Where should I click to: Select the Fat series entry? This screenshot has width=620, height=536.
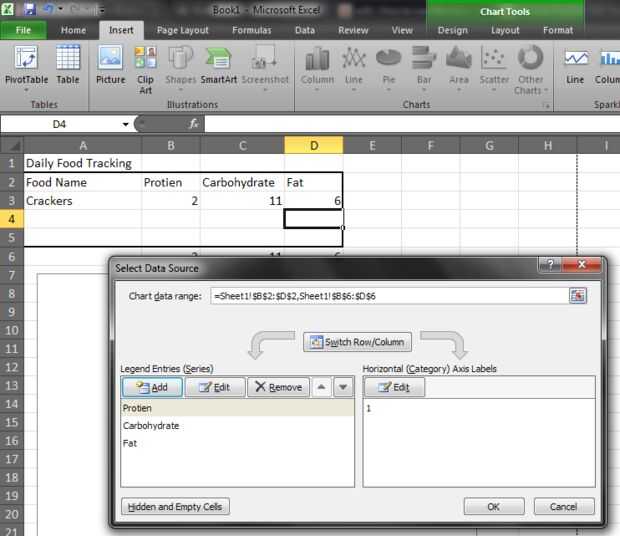tap(237, 443)
